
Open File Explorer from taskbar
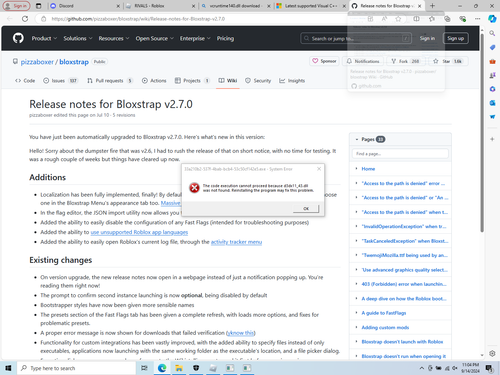tap(179, 368)
